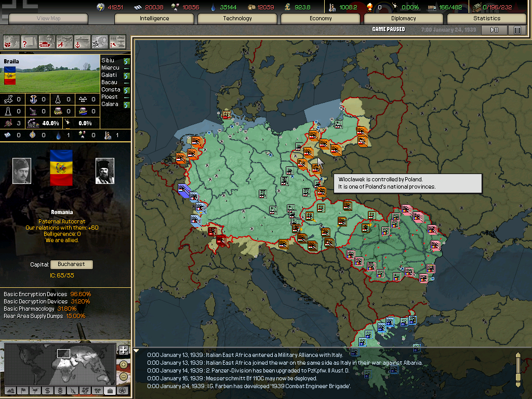Click the province naval base anchor icon
Screen dimensions: 532x399
pos(33,99)
